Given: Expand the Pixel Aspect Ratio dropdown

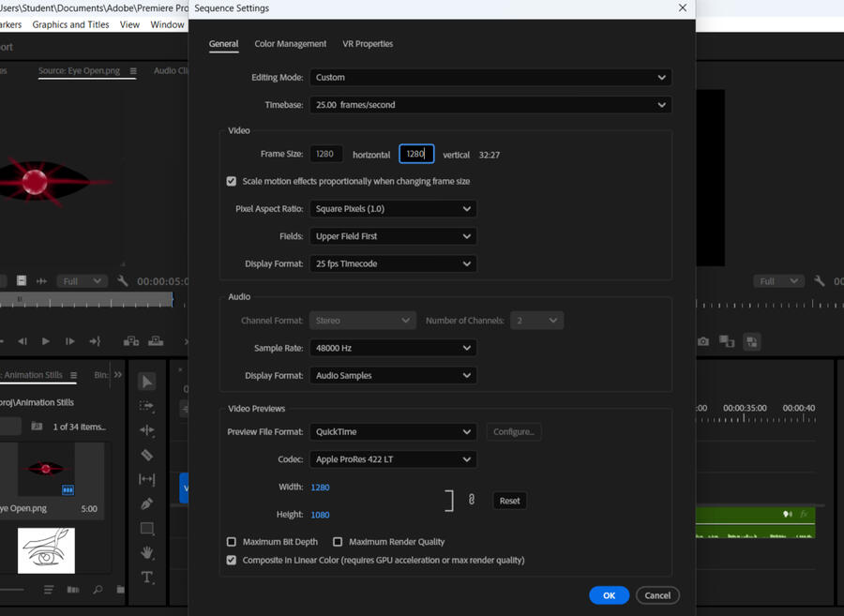Looking at the screenshot, I should coord(393,209).
